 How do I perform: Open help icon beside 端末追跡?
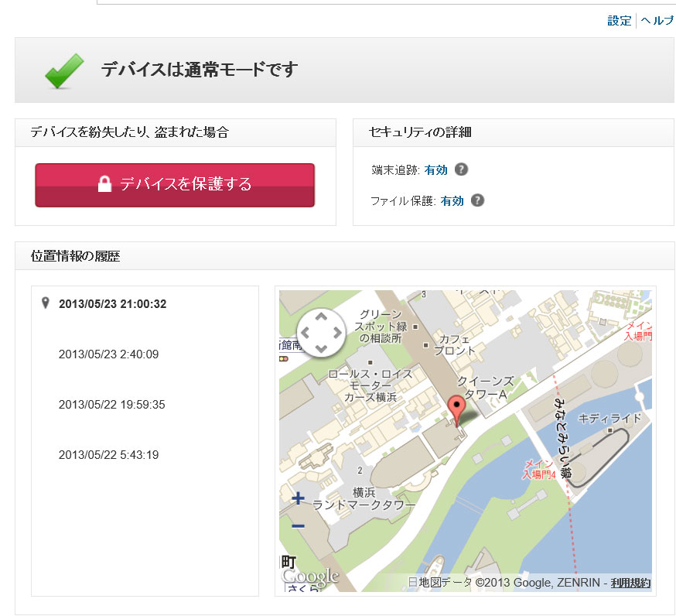click(461, 169)
